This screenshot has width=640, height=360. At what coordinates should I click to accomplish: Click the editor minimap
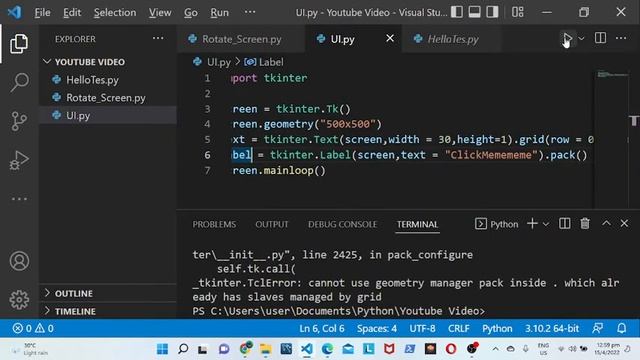(611, 139)
